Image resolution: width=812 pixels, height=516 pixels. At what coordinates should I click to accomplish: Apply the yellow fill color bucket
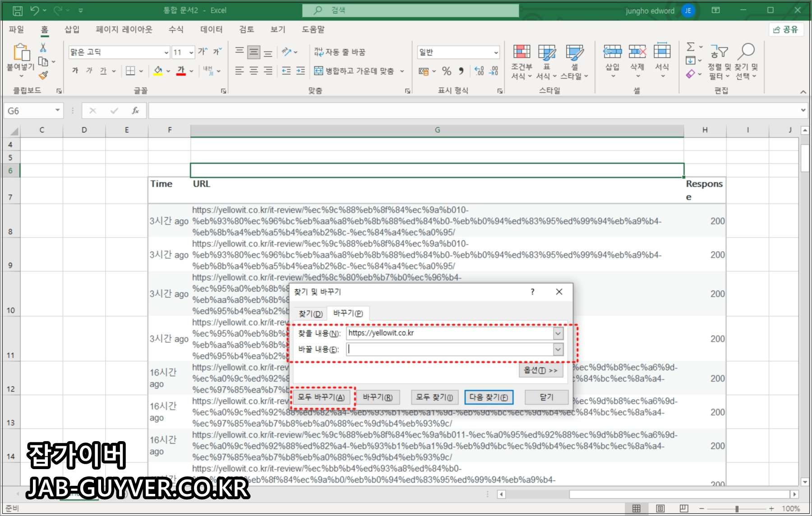tap(158, 71)
